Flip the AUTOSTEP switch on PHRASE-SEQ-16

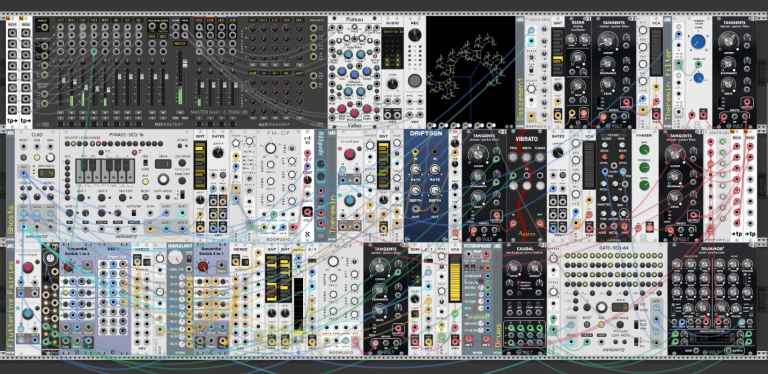[x=133, y=213]
